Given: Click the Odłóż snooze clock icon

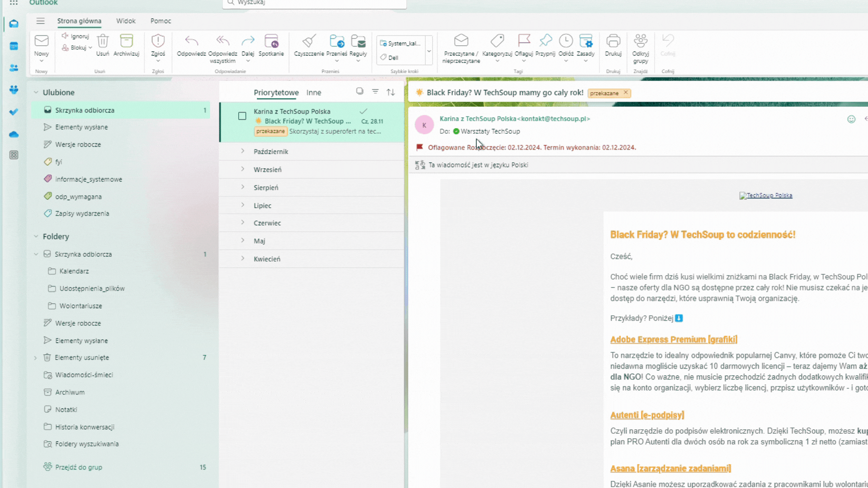Looking at the screenshot, I should click(x=566, y=41).
